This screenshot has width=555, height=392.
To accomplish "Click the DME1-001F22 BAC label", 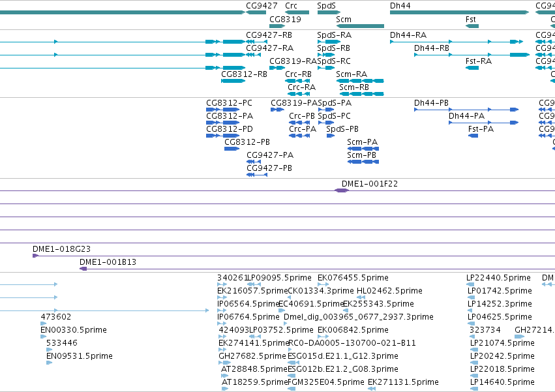I will tap(370, 184).
